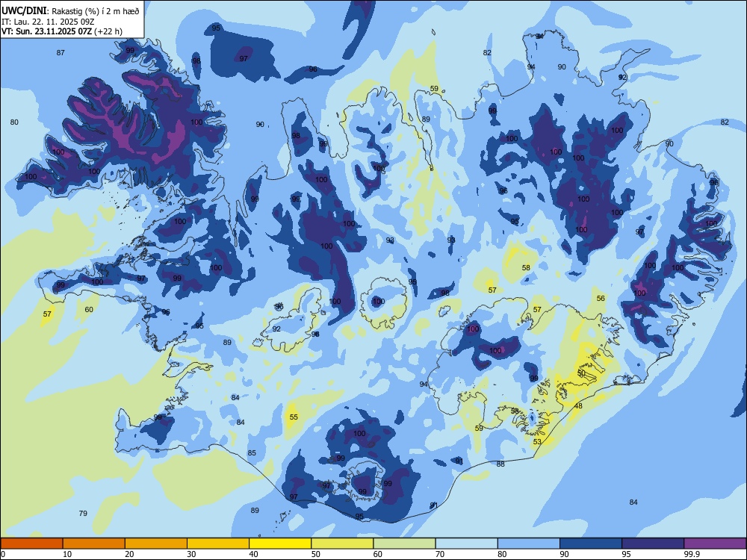The image size is (747, 560).
Task: Click the legend tick label 40
Action: [x=254, y=554]
